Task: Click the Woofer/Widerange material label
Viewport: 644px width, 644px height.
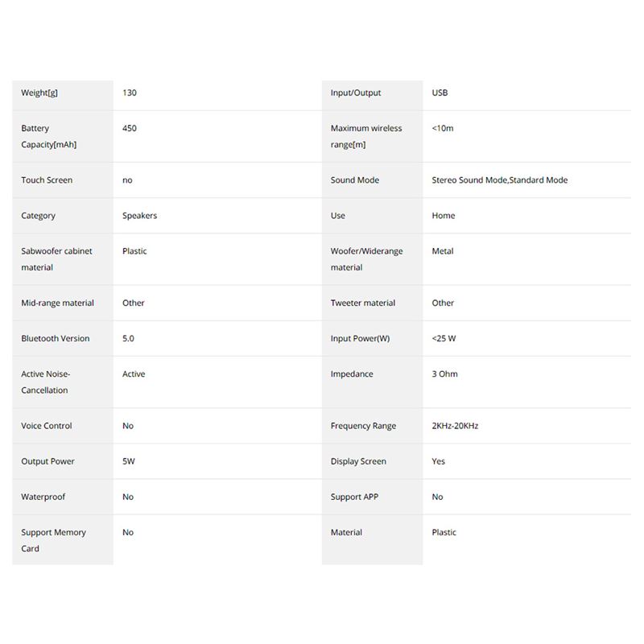Action: pyautogui.click(x=366, y=259)
